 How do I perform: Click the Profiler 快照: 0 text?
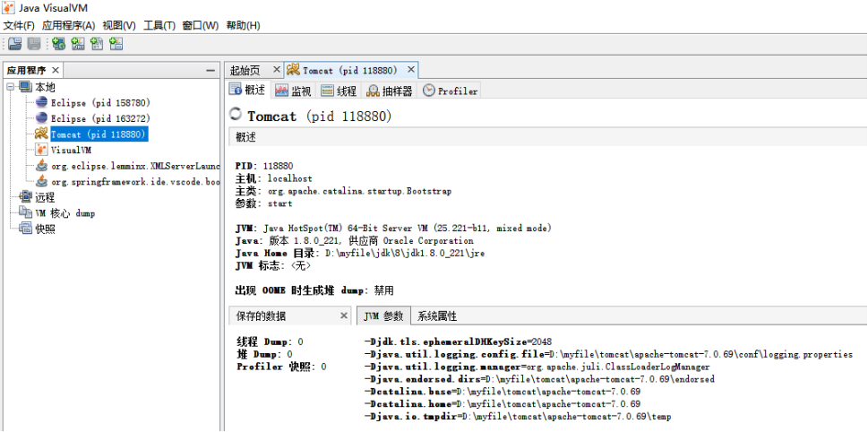[282, 367]
